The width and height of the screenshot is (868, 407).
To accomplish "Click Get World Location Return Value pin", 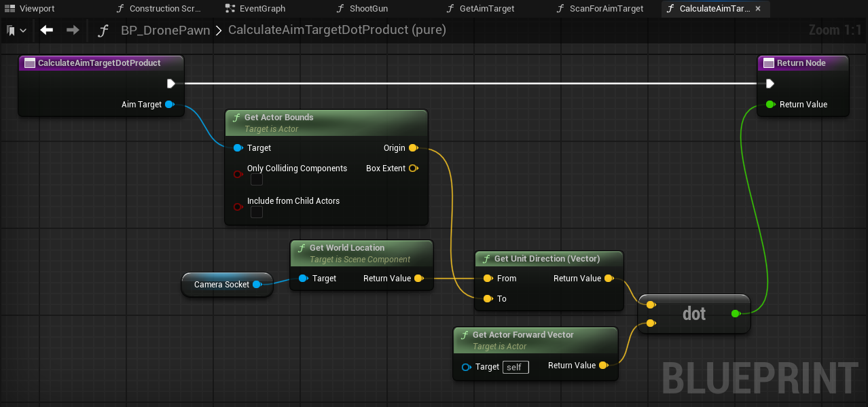I will (x=419, y=278).
